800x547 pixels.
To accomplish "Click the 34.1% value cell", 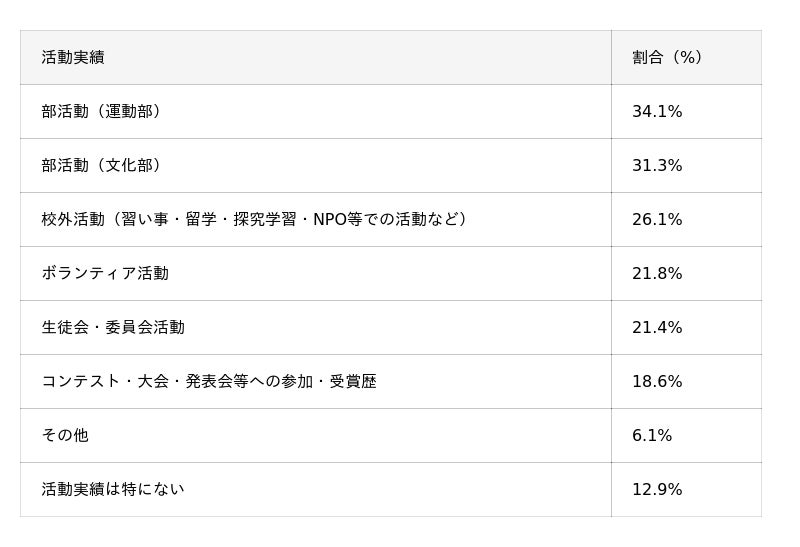I will click(x=657, y=112).
